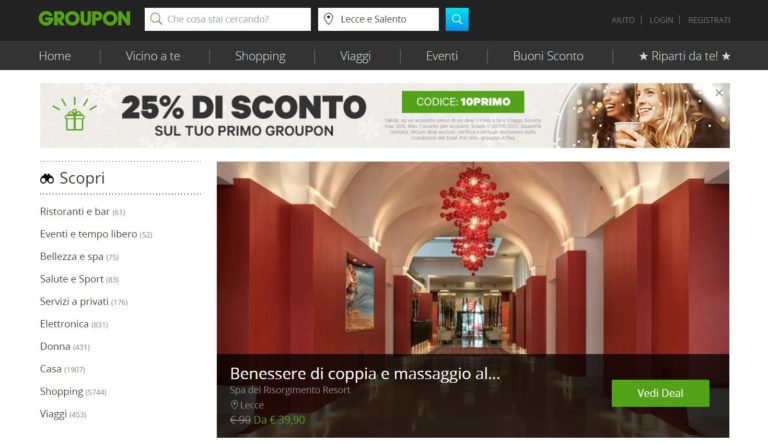This screenshot has height=444, width=768.
Task: Click the REGISTRATI link
Action: click(709, 20)
